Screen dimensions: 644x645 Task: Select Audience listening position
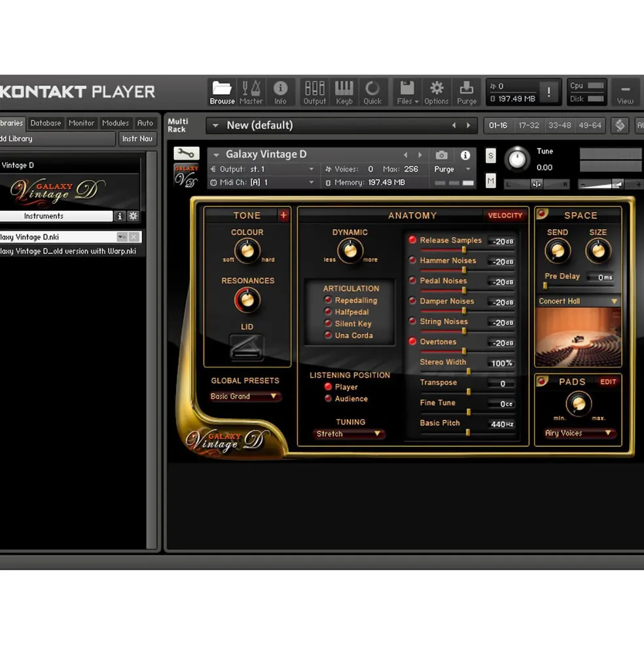pyautogui.click(x=328, y=398)
